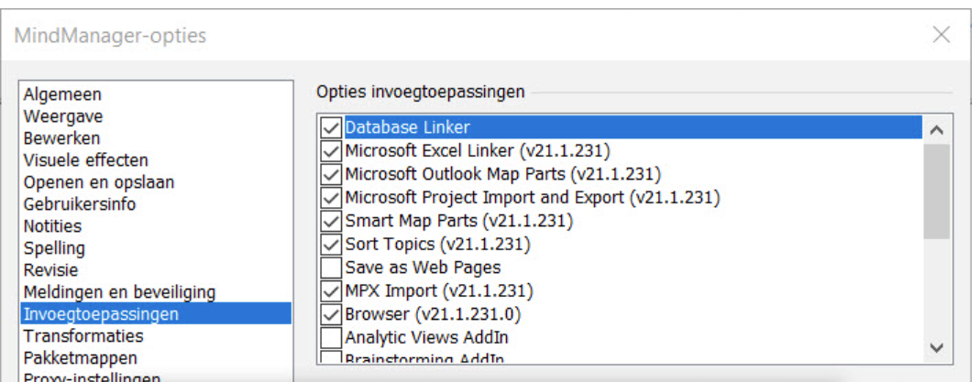980x382 pixels.
Task: Disable the Browser add-in checkbox
Action: pos(330,315)
